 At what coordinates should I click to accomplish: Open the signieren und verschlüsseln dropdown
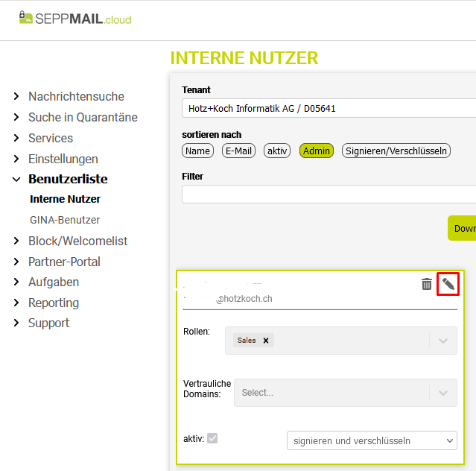pyautogui.click(x=372, y=440)
